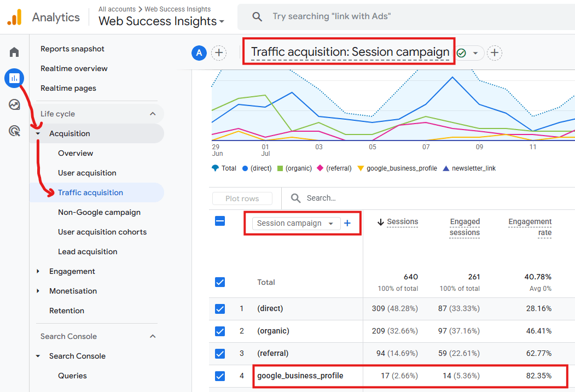Click the Engagement rate column header
The height and width of the screenshot is (392, 575).
click(x=530, y=227)
